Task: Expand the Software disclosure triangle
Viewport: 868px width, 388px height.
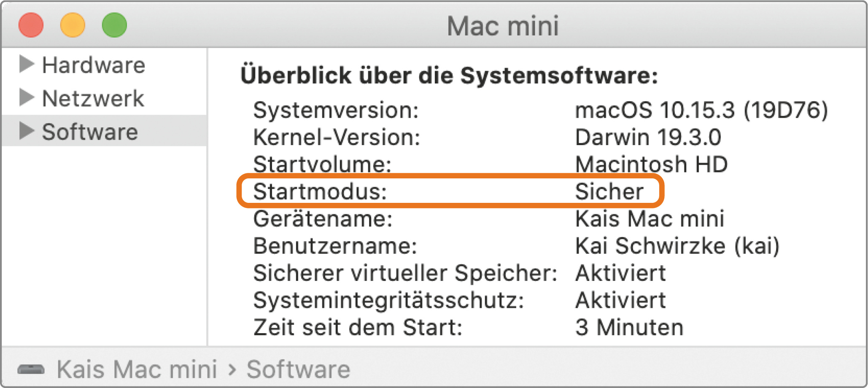Action: [27, 131]
